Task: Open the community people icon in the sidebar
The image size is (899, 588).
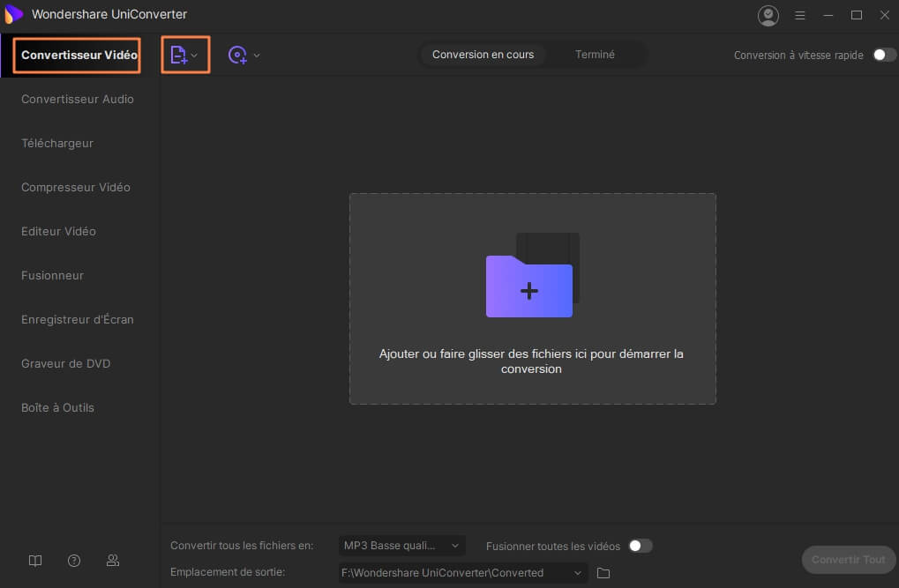Action: (x=113, y=561)
